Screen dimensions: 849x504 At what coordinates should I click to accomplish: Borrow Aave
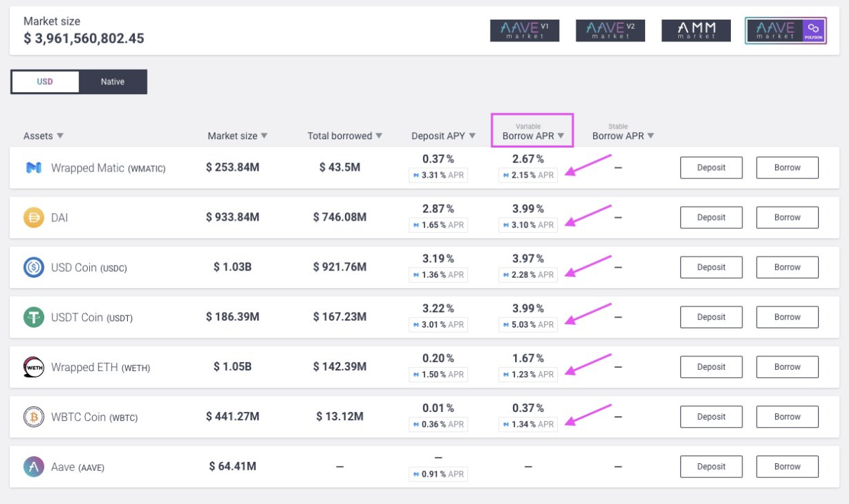click(x=787, y=467)
